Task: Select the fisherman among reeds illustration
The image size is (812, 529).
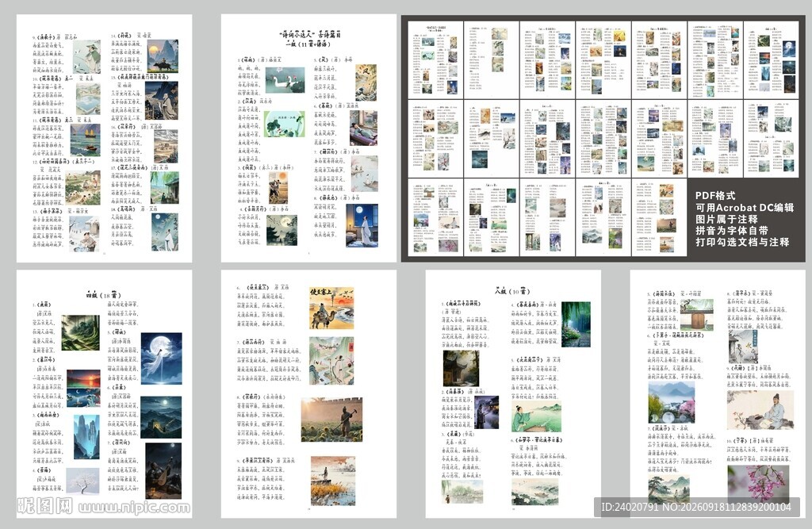Action: click(x=333, y=481)
